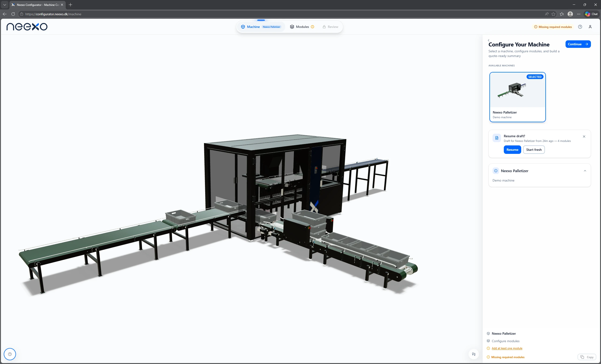
Task: Open the round help button at the viewport's bottom-left
Action: point(10,354)
